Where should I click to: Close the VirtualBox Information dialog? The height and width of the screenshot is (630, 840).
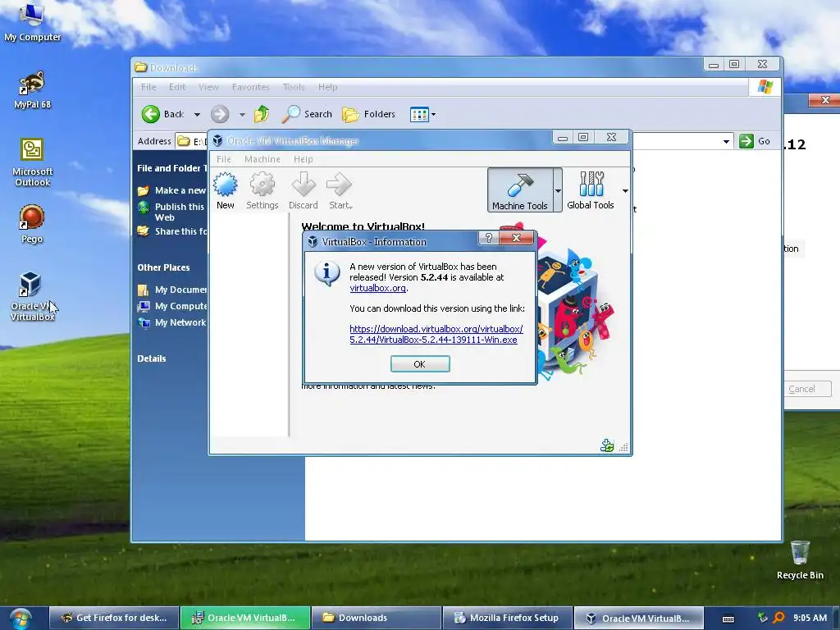point(517,238)
